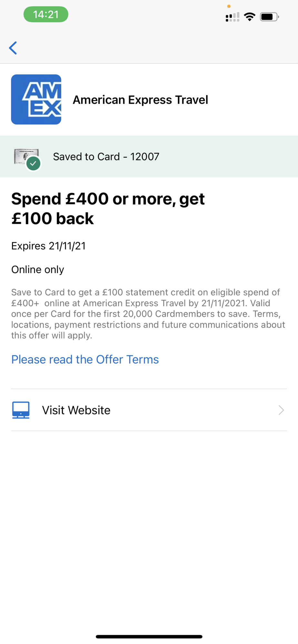
Task: Tap the green checkmark badge on the card
Action: tap(33, 164)
